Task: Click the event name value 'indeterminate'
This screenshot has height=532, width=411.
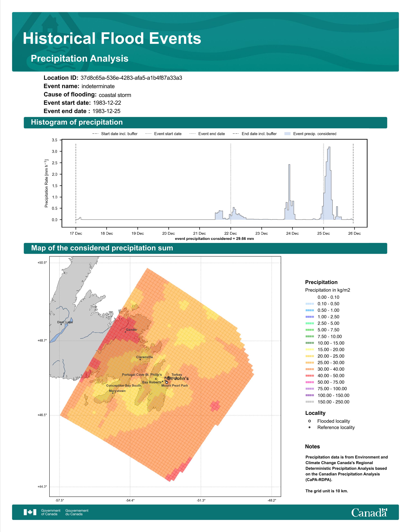Action: point(98,86)
